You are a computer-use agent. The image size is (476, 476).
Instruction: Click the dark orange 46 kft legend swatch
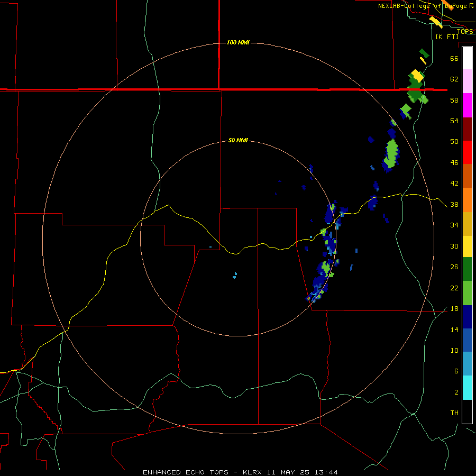pyautogui.click(x=467, y=176)
